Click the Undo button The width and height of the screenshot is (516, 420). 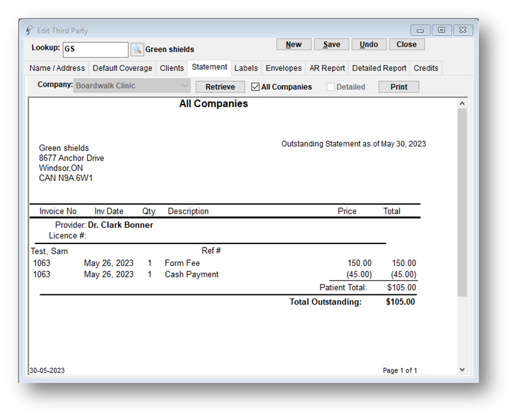[368, 45]
